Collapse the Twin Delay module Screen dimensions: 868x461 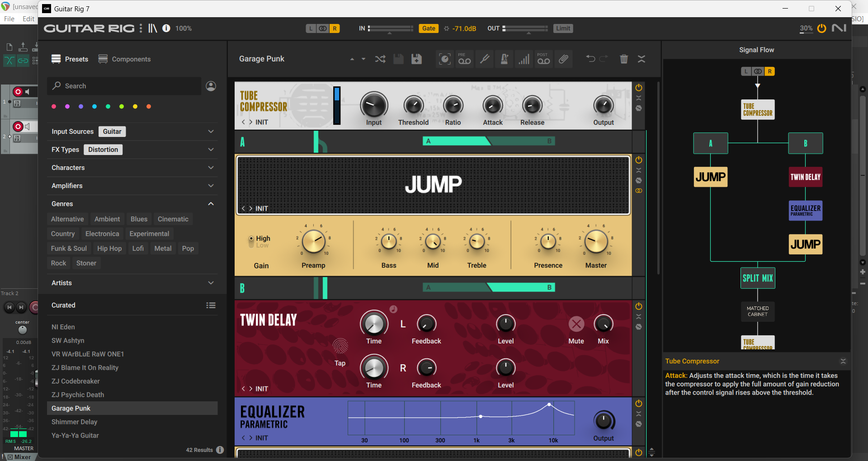click(639, 317)
